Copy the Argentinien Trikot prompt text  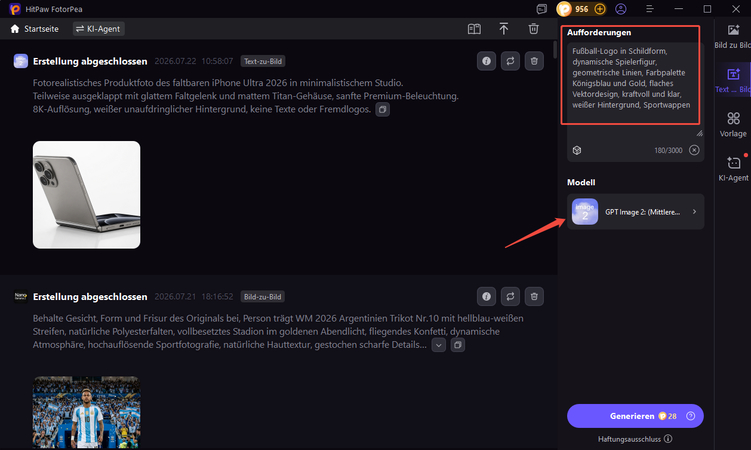point(457,345)
